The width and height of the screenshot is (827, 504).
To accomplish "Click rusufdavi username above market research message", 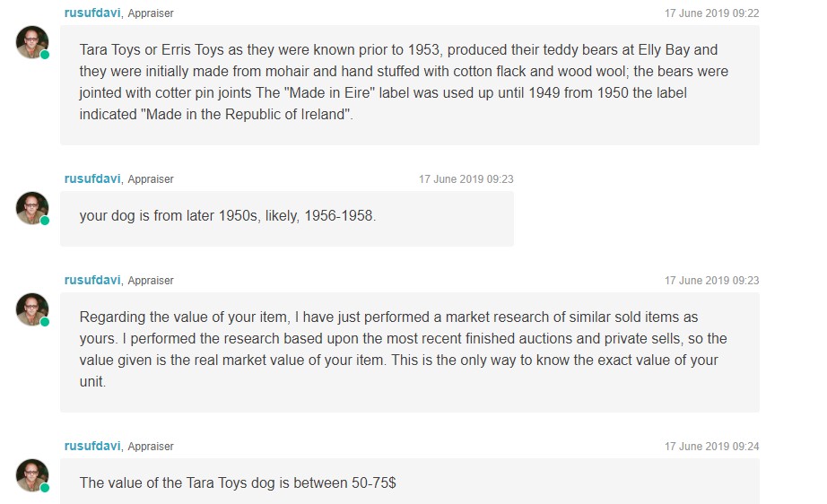I will (92, 281).
